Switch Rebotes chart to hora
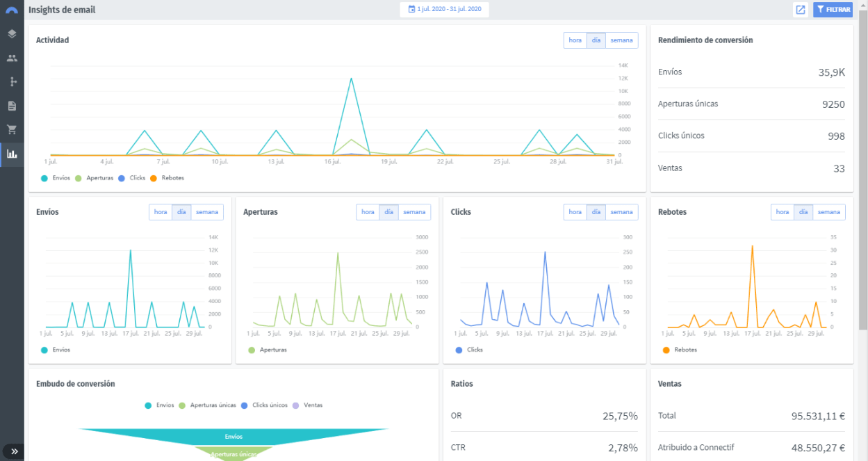The height and width of the screenshot is (461, 868). (783, 212)
